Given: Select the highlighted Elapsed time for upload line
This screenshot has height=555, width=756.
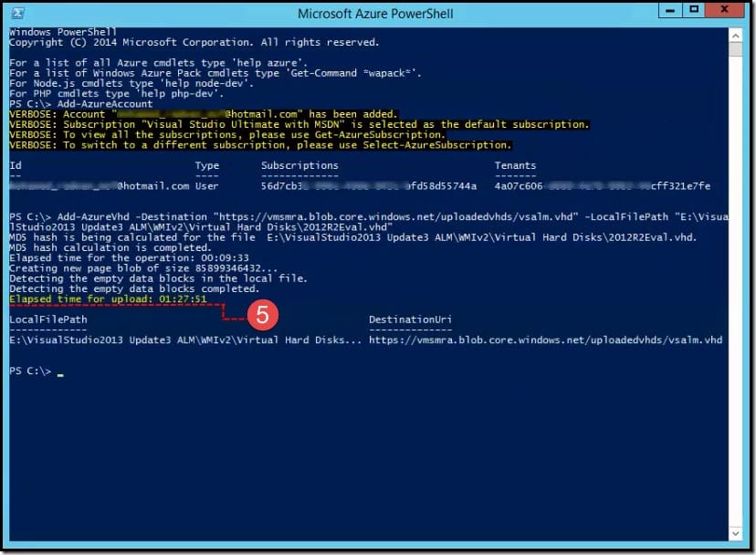Looking at the screenshot, I should pos(104,298).
